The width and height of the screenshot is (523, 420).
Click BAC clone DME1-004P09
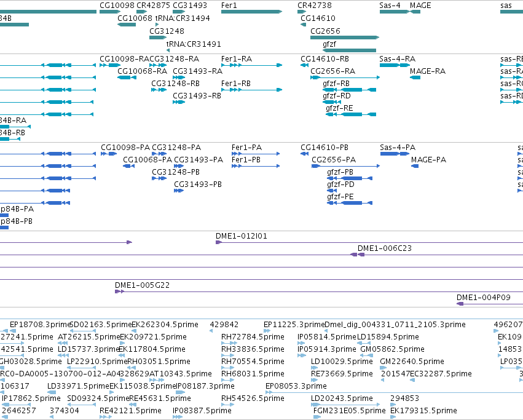click(x=483, y=298)
